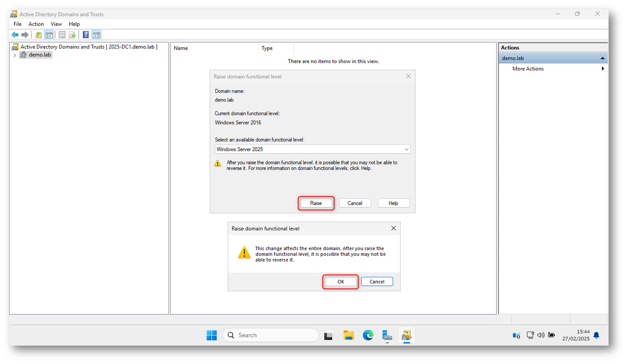This screenshot has width=627, height=364.
Task: Click the Forward arrow toolbar icon
Action: click(25, 35)
